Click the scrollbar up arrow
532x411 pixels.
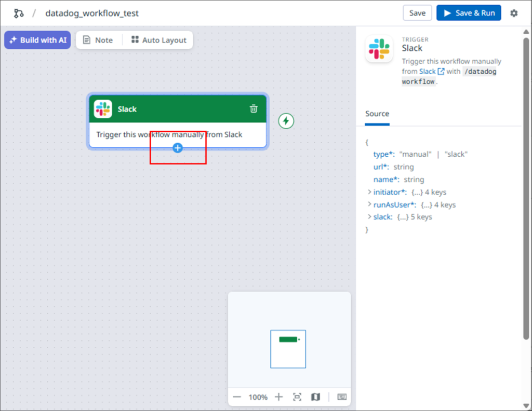[x=526, y=32]
